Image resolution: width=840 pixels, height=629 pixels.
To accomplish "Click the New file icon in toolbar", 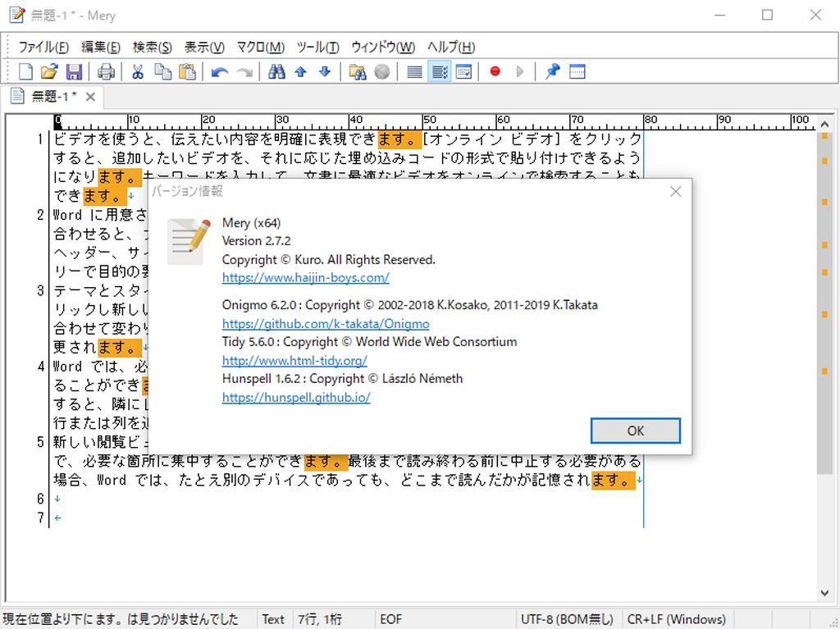I will point(25,71).
